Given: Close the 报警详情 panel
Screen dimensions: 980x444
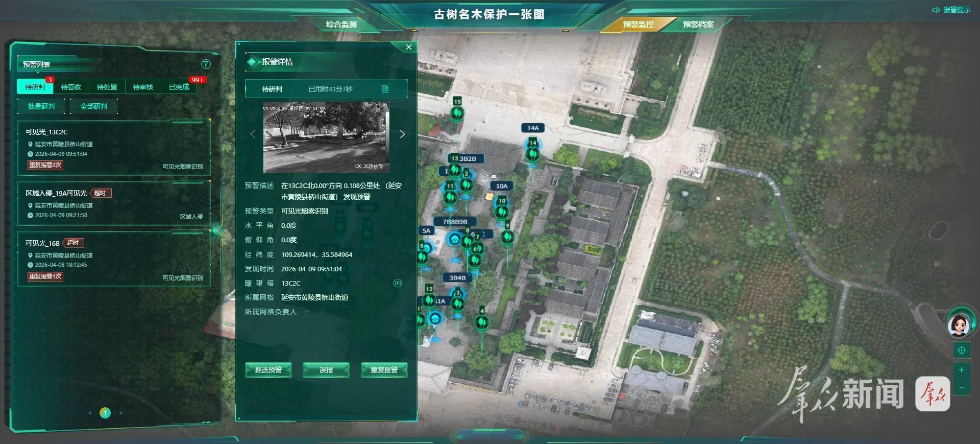Looking at the screenshot, I should point(408,47).
